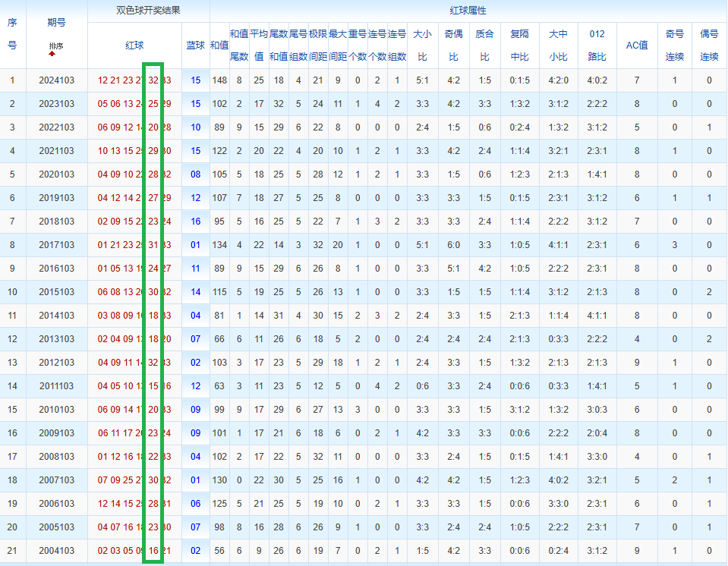This screenshot has height=566, width=728.
Task: Select period number 2004103
Action: pyautogui.click(x=57, y=551)
